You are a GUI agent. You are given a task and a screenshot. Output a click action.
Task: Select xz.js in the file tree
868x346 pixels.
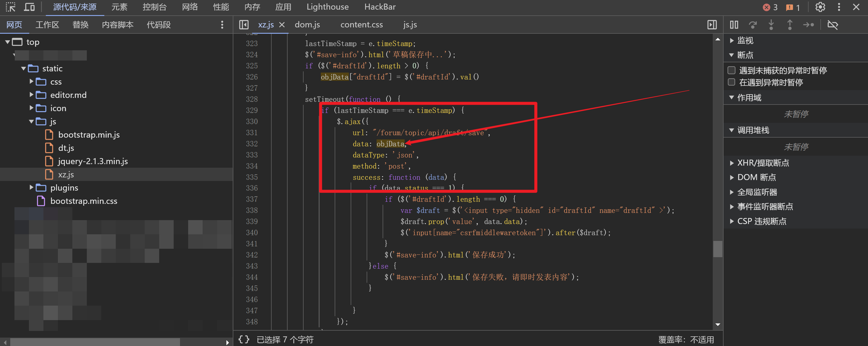pos(66,174)
